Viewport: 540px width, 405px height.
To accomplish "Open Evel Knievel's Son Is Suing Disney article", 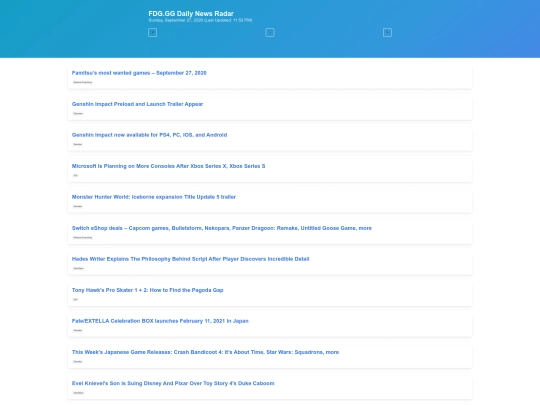I will point(173,383).
